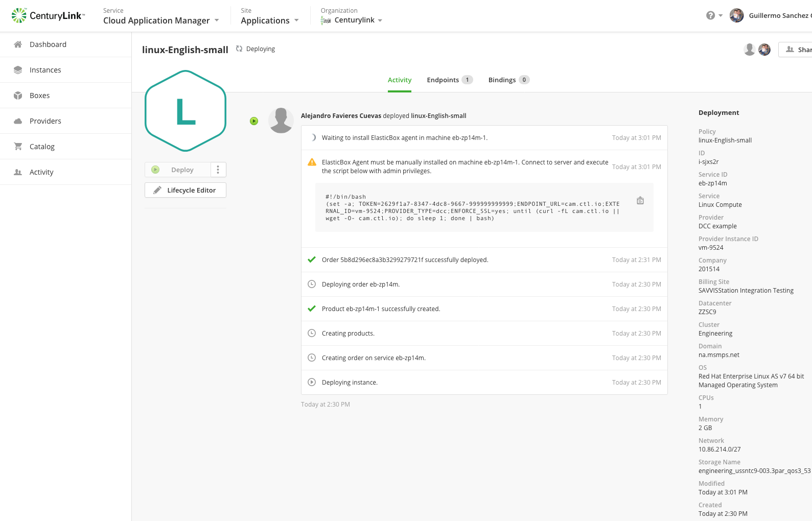Click the ZZSC9 datacenter value

pyautogui.click(x=707, y=312)
